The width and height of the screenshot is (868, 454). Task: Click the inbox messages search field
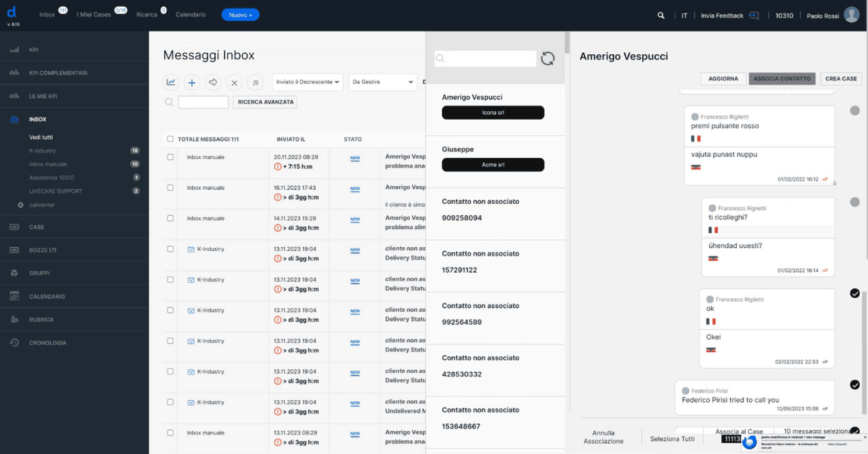pyautogui.click(x=203, y=102)
